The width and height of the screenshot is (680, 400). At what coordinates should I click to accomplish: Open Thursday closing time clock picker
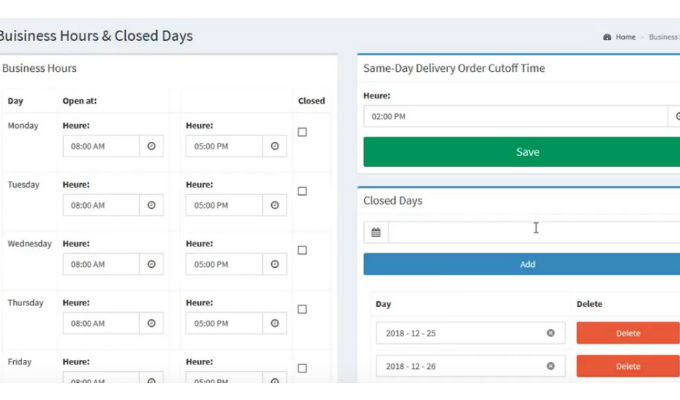[275, 323]
